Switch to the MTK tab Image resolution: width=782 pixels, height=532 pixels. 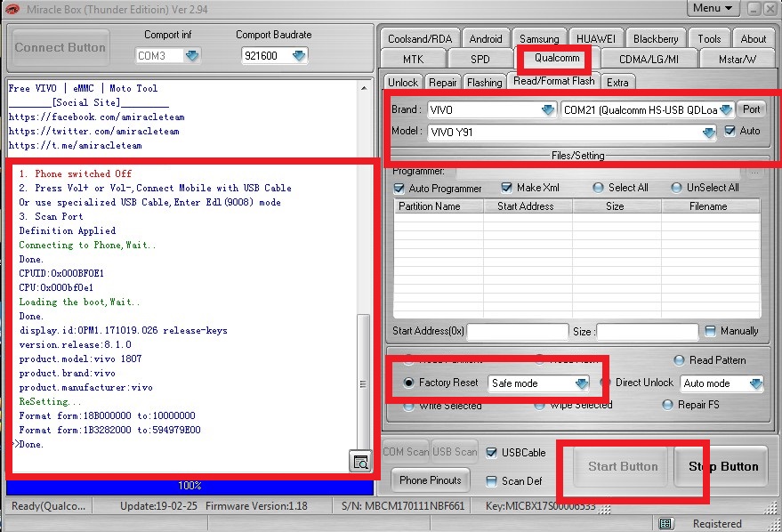coord(413,60)
